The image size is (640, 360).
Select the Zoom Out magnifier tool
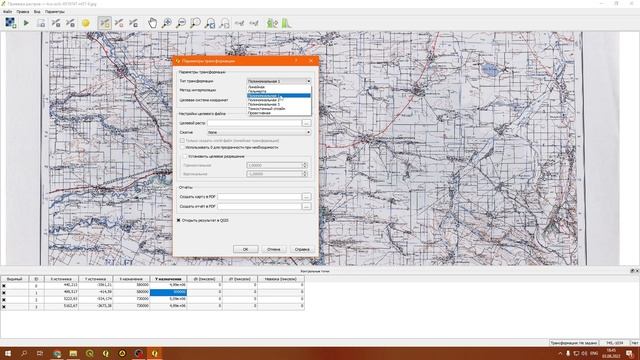[181, 23]
